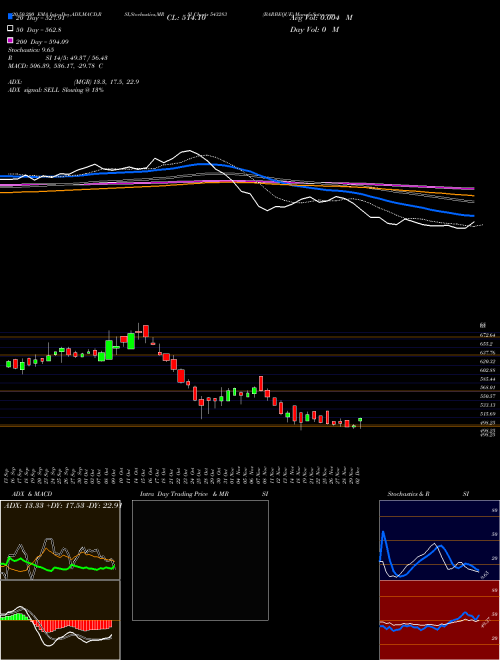
Task: Click the blue Stochastics chart panel
Action: click(x=439, y=540)
